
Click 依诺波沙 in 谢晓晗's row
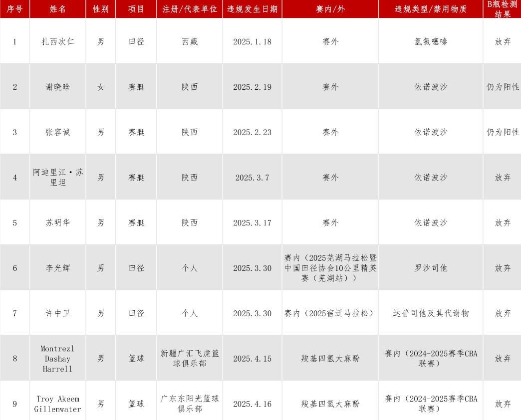coord(431,87)
